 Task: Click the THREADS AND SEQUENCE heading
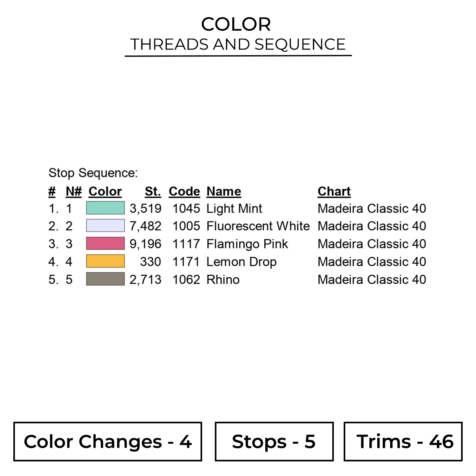point(238,44)
